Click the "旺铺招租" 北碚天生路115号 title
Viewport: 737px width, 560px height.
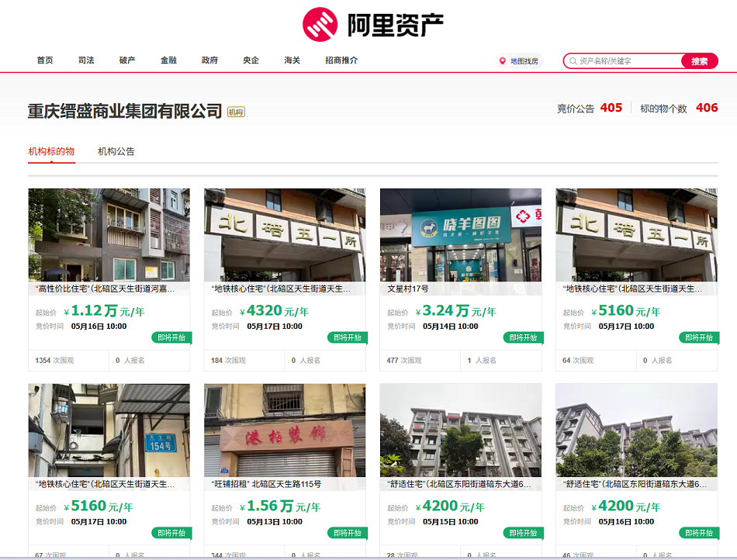[x=267, y=484]
